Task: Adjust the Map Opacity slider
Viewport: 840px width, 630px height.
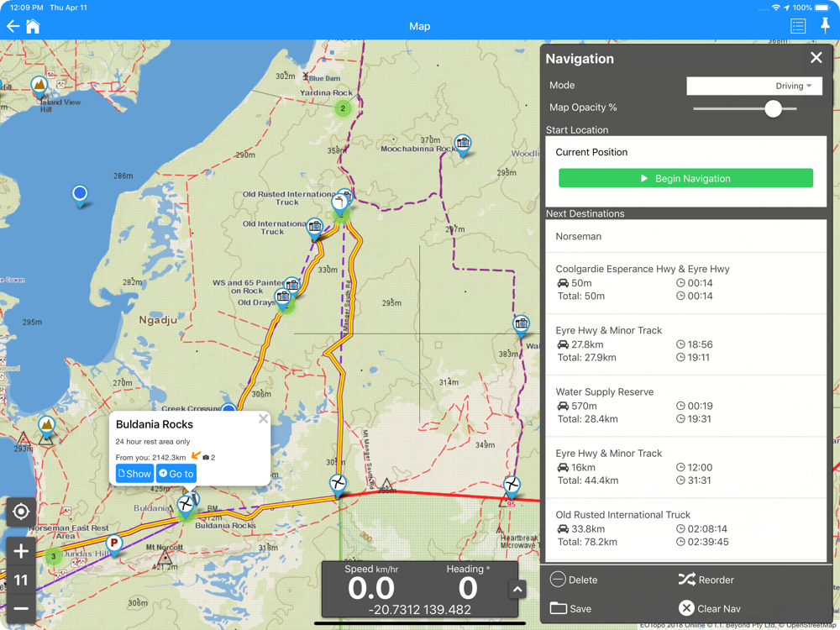Action: click(773, 108)
